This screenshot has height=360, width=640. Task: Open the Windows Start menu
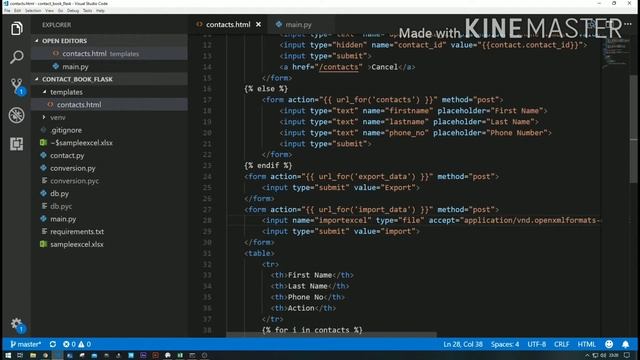pos(8,356)
